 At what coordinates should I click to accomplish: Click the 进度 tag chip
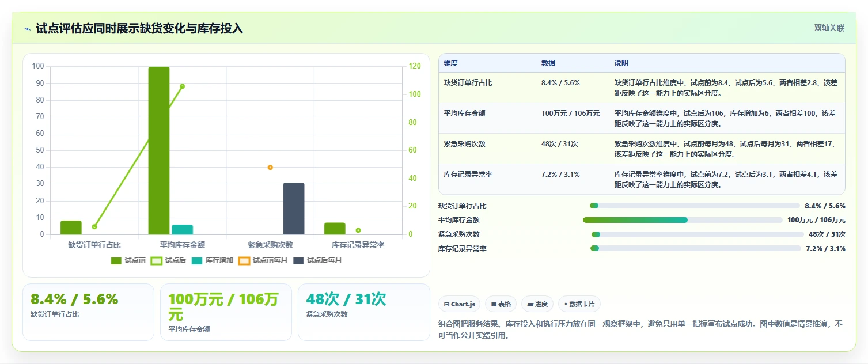(537, 304)
